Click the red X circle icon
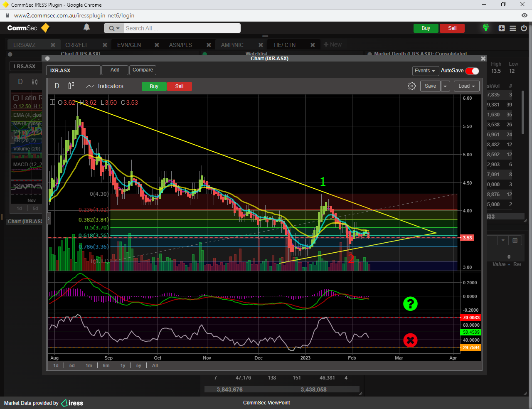 click(410, 340)
